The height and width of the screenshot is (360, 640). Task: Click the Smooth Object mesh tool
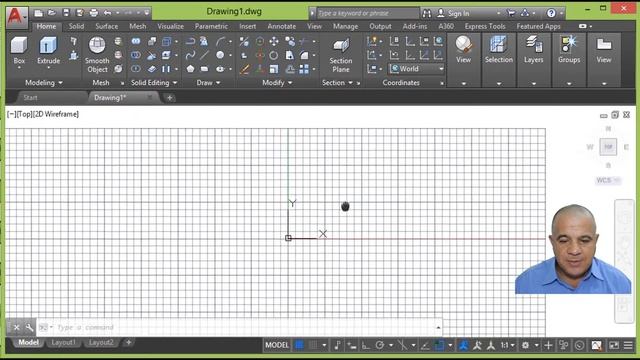coord(97,55)
